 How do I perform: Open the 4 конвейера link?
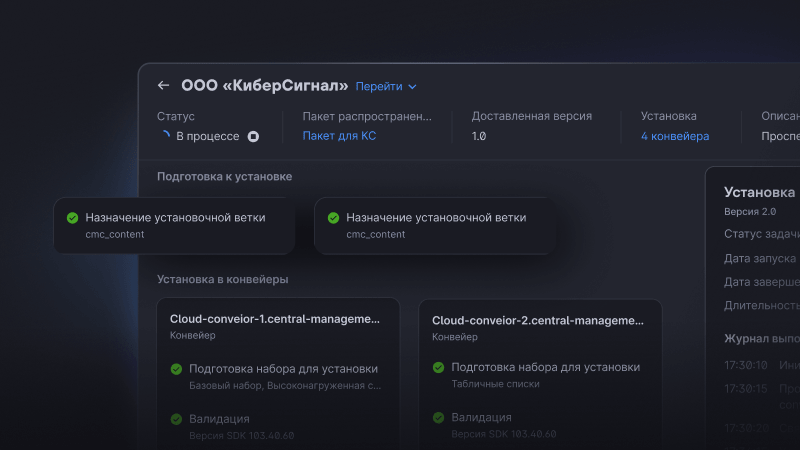tap(675, 136)
